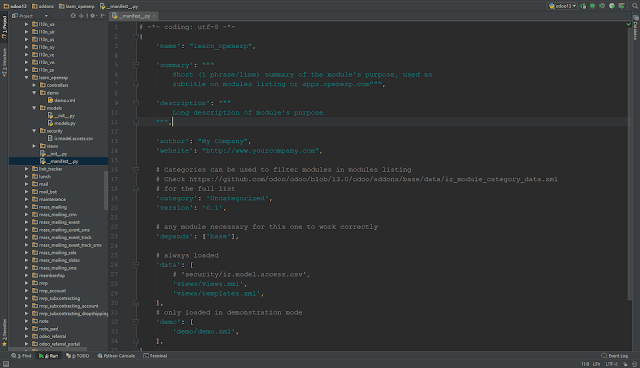Expand the link_tracker folder

[27, 169]
